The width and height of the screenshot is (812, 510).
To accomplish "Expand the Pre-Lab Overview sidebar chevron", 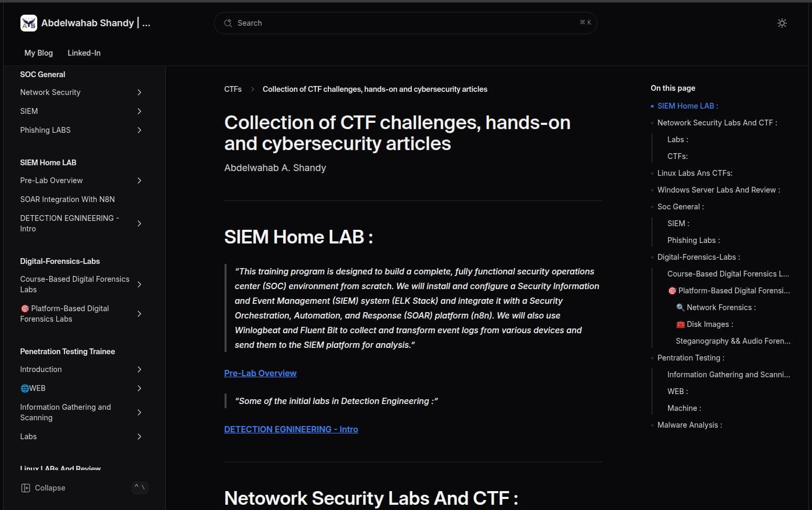I will pos(139,180).
